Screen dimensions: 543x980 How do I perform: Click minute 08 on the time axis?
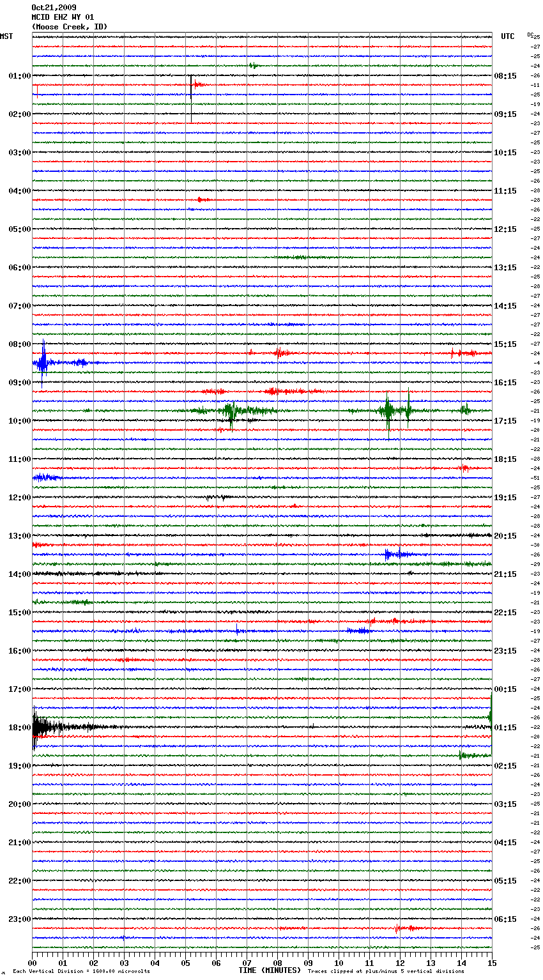click(277, 963)
